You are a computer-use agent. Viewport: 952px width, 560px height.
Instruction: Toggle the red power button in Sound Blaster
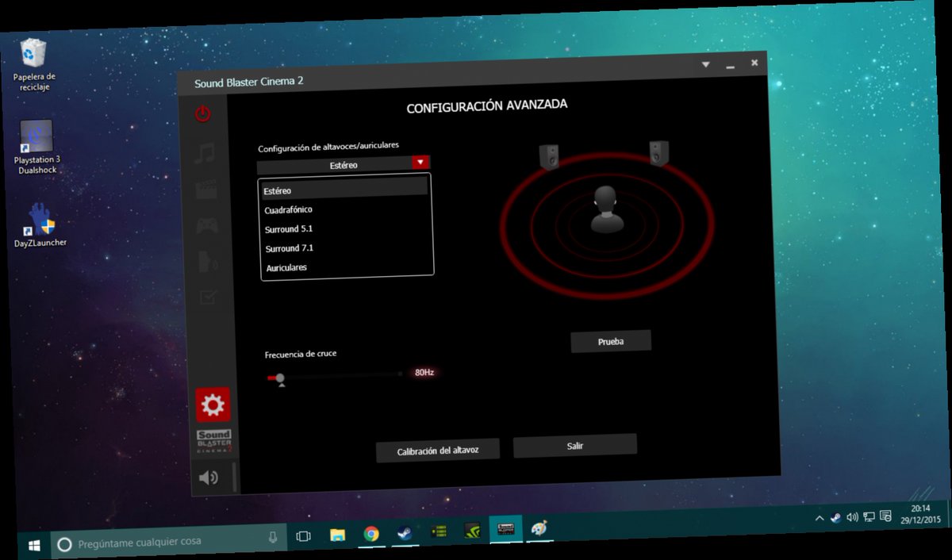click(203, 113)
